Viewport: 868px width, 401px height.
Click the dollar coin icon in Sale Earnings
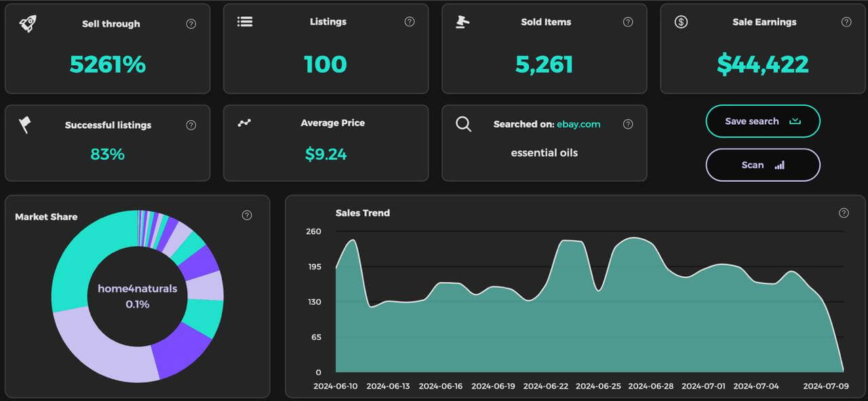coord(681,22)
